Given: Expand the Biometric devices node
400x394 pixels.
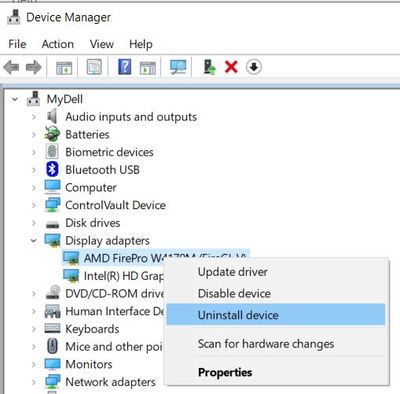Looking at the screenshot, I should click(34, 152).
